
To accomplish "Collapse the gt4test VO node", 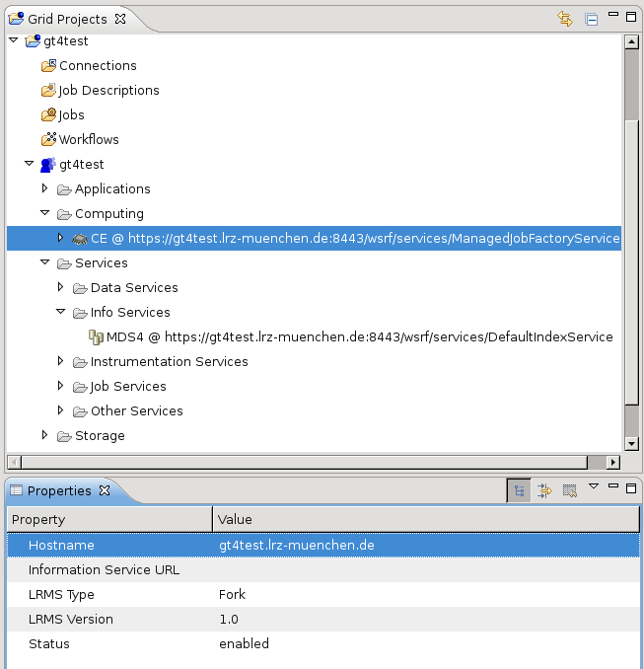I will click(x=29, y=164).
